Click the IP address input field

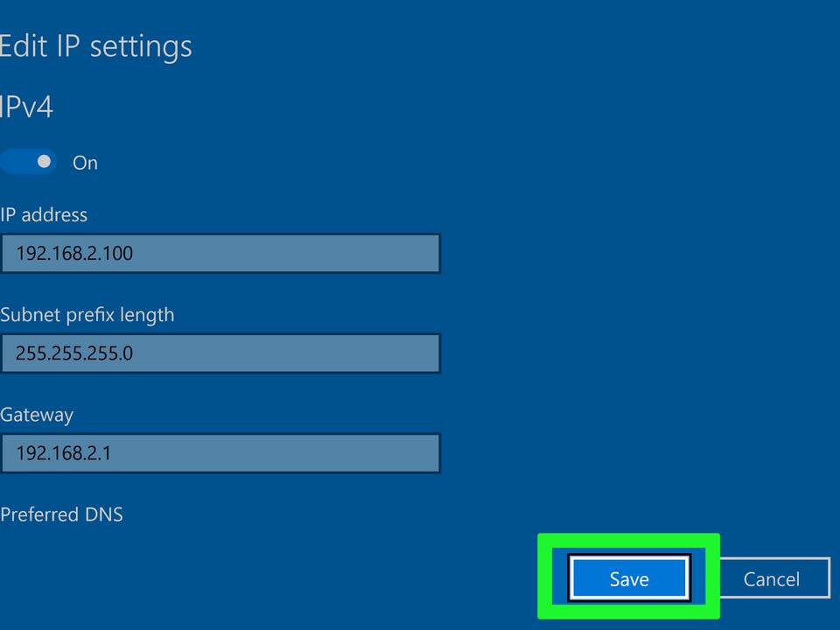[220, 254]
